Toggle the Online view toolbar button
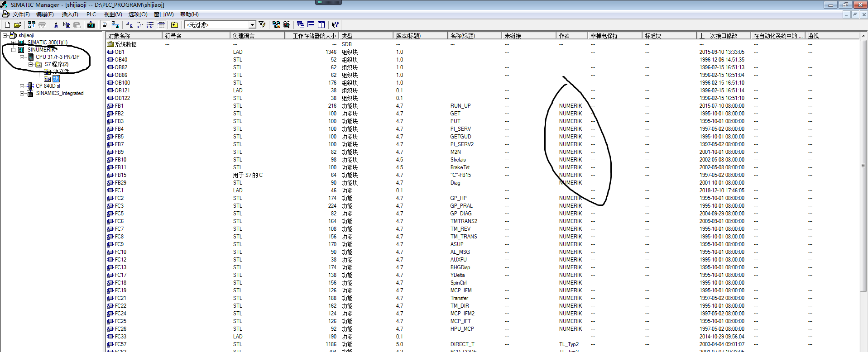 [x=115, y=25]
